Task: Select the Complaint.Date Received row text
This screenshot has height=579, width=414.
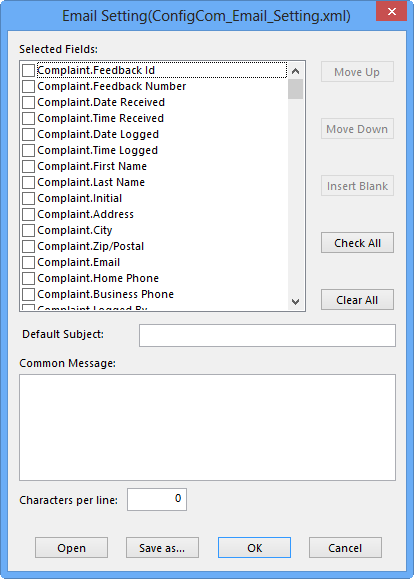Action: (x=101, y=102)
